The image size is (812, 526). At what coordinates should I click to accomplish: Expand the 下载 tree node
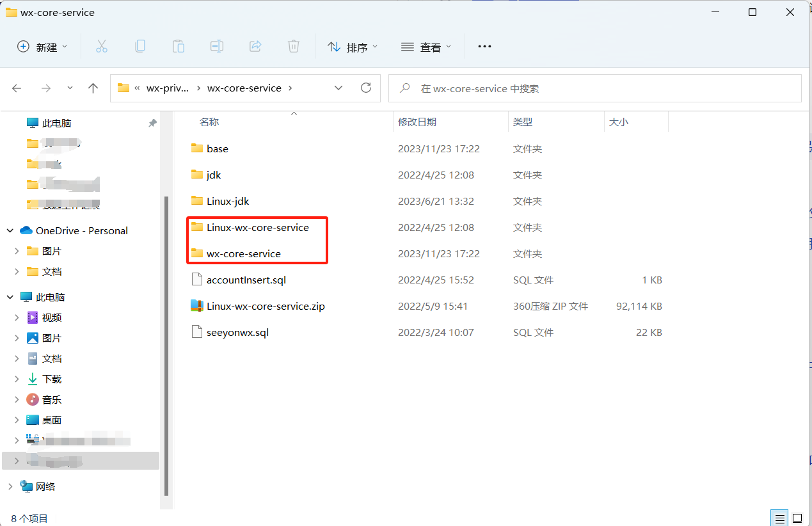pos(17,379)
